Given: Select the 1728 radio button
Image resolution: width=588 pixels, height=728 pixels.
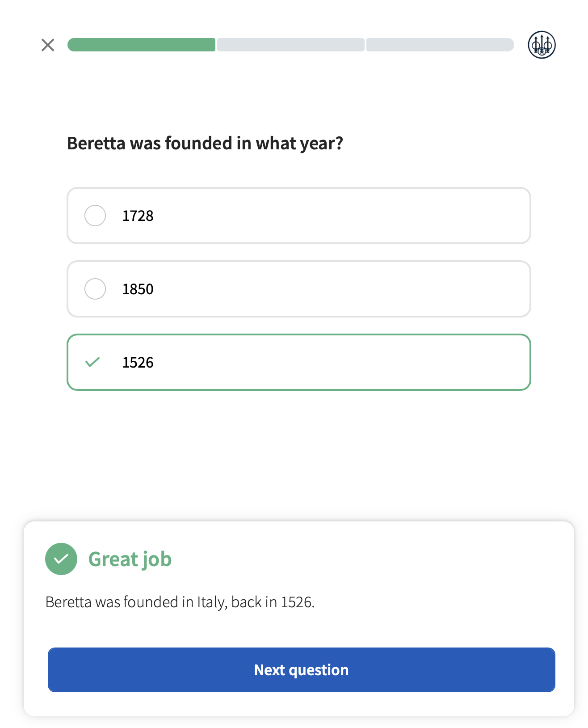Looking at the screenshot, I should [95, 216].
